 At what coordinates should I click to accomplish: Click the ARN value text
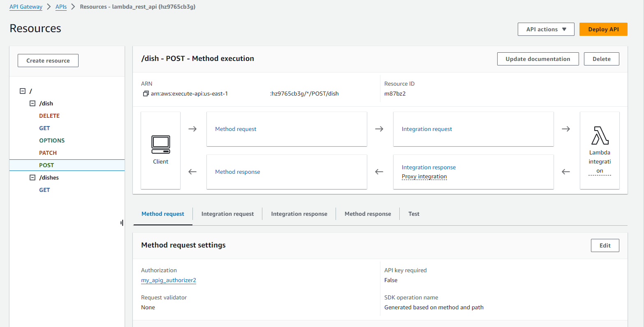[x=245, y=93]
